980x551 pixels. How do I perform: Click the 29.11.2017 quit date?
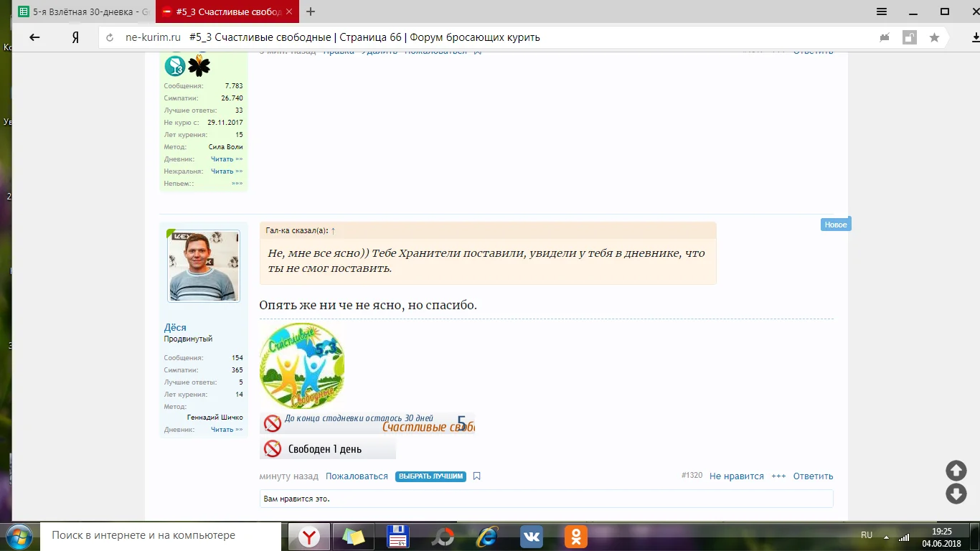coord(225,123)
